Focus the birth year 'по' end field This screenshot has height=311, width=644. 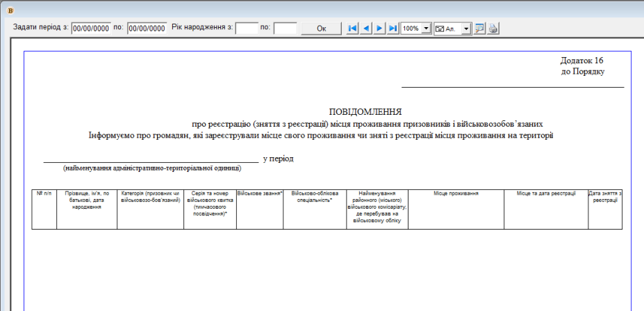(x=285, y=29)
